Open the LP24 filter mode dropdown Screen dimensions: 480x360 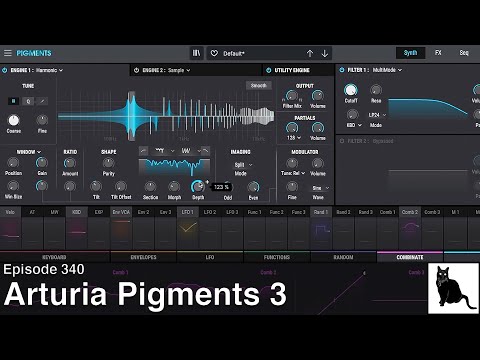[x=377, y=115]
